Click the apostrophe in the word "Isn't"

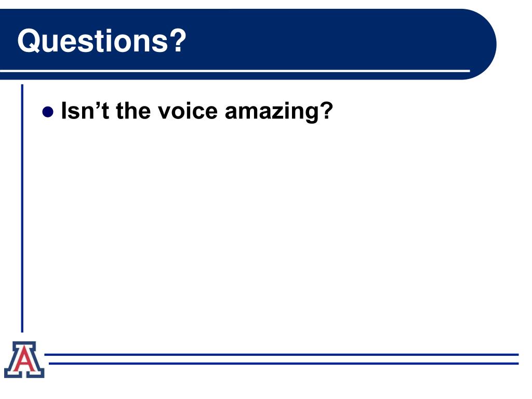click(99, 105)
